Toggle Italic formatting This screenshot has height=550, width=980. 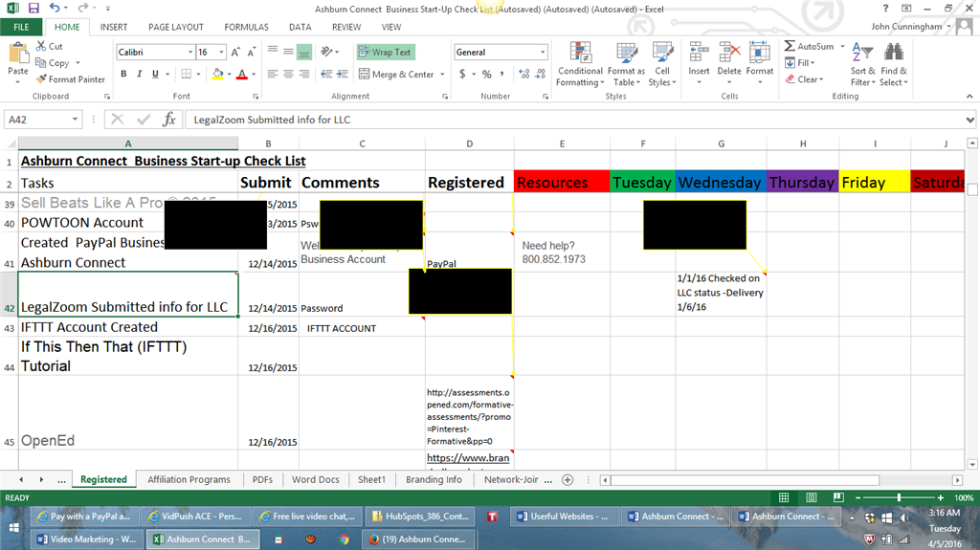coord(140,74)
